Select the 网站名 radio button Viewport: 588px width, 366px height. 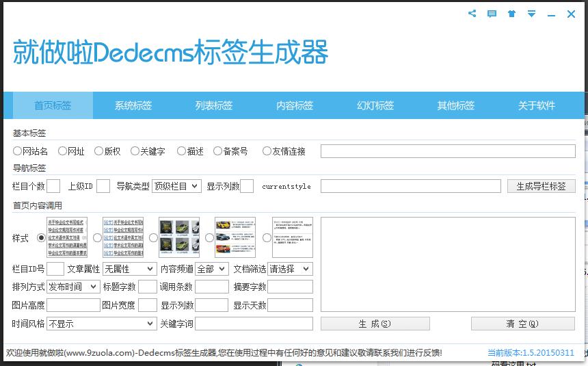coord(17,151)
